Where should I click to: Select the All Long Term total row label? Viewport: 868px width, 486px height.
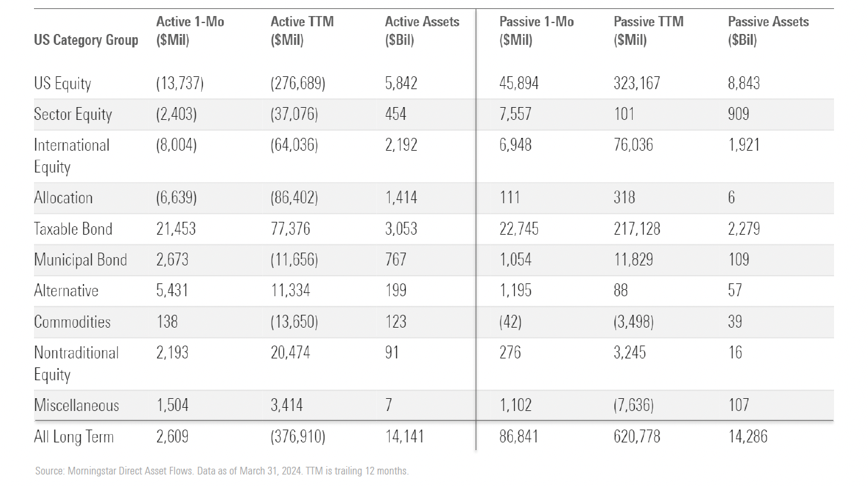click(x=74, y=437)
